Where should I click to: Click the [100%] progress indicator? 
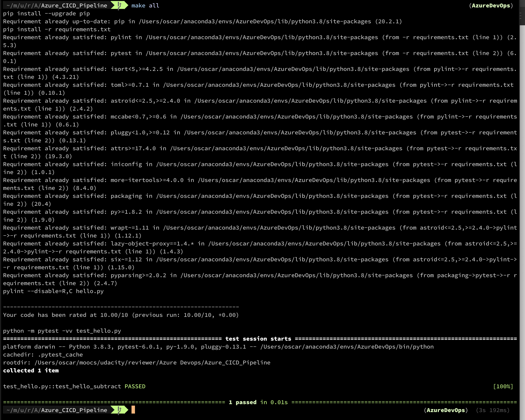503,386
